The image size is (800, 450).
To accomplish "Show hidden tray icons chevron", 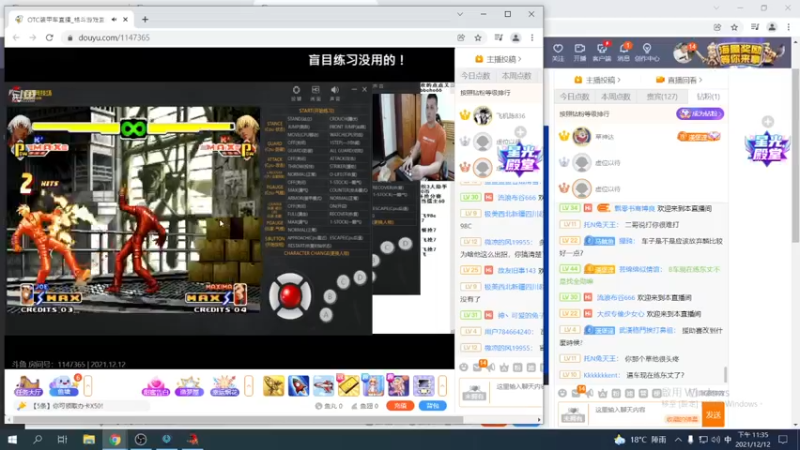I will [x=678, y=439].
